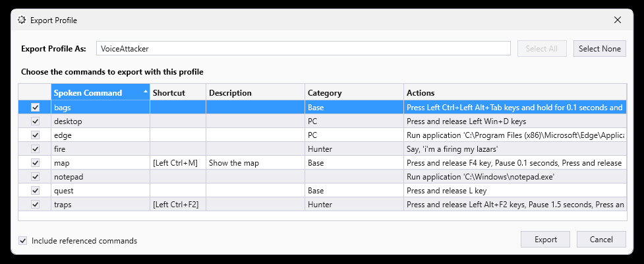This screenshot has width=644, height=264.
Task: Uncheck the desktop command checkbox
Action: pyautogui.click(x=36, y=121)
